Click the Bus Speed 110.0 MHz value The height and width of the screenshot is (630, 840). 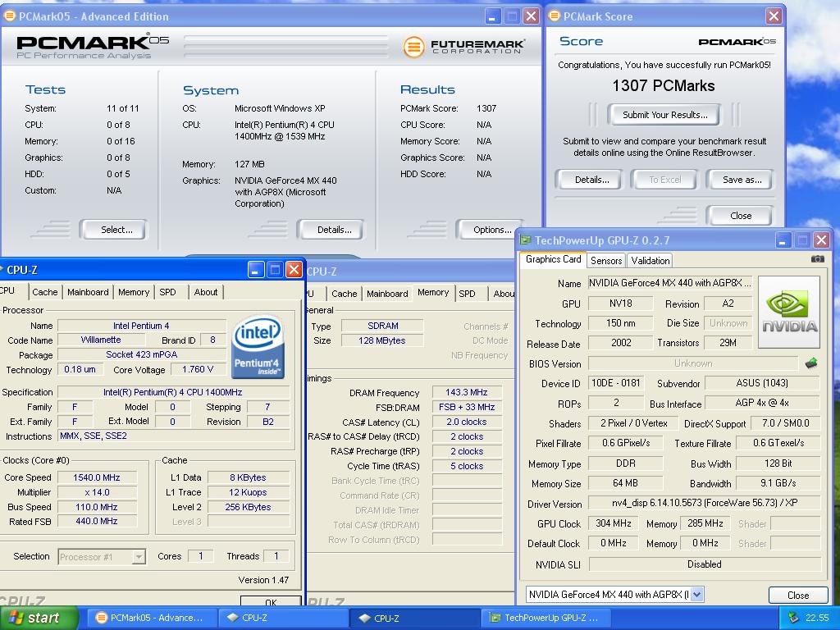pyautogui.click(x=97, y=507)
